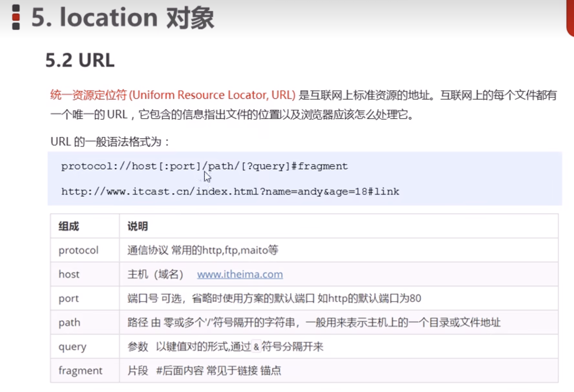Select the 'query' table row label
Viewport: 574px width, 392px height.
point(72,347)
